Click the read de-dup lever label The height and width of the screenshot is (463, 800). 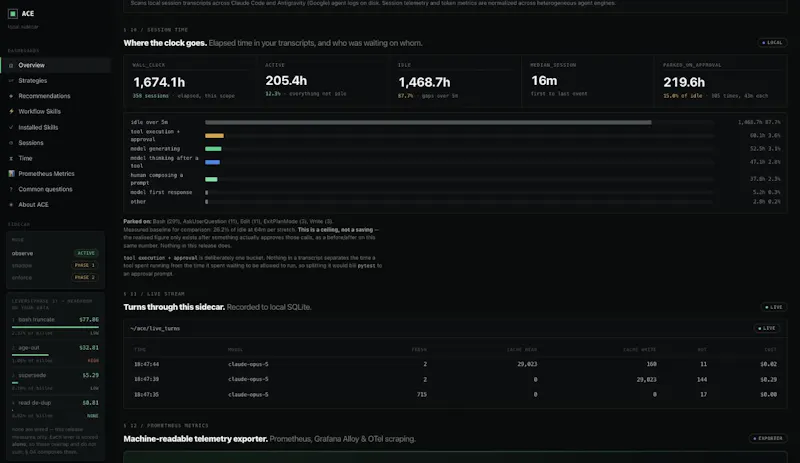click(35, 403)
